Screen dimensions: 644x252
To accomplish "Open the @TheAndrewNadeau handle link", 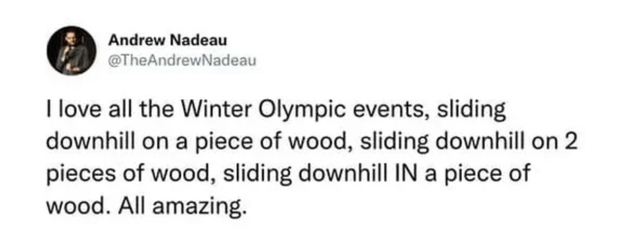I will coord(182,61).
